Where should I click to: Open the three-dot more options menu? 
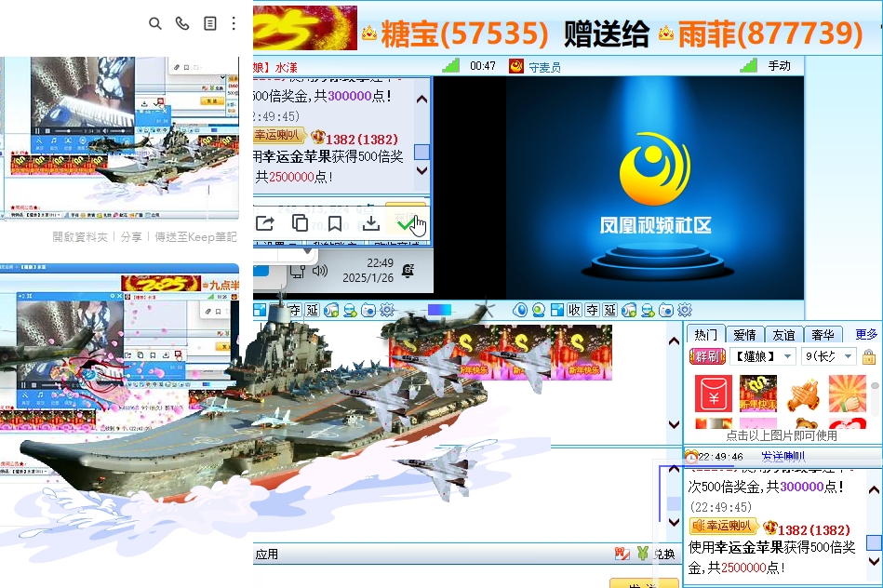point(234,23)
